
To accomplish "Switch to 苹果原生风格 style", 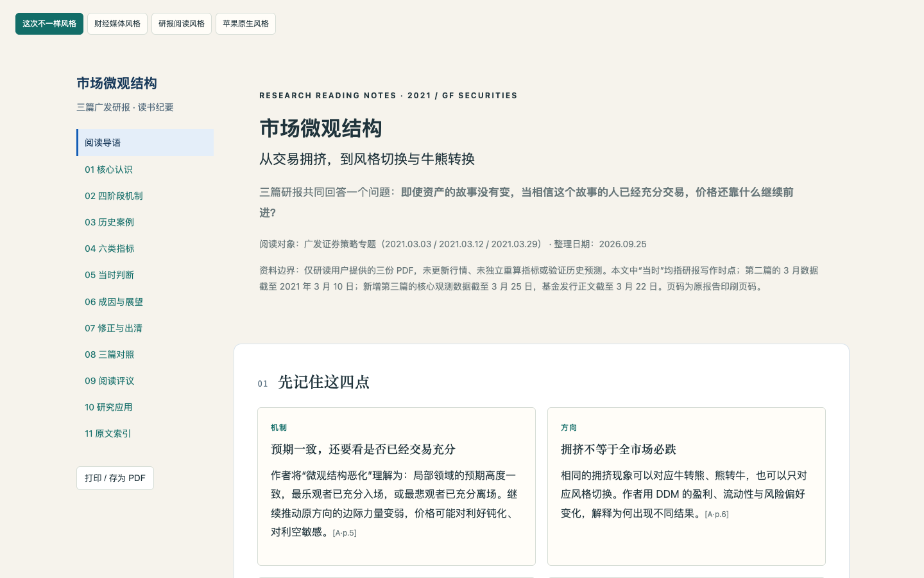I will pyautogui.click(x=246, y=24).
